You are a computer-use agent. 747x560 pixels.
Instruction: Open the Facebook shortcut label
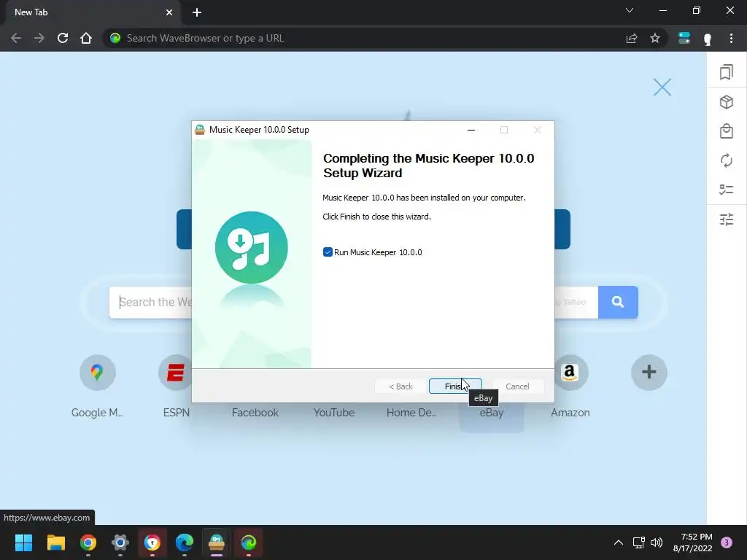pyautogui.click(x=255, y=413)
